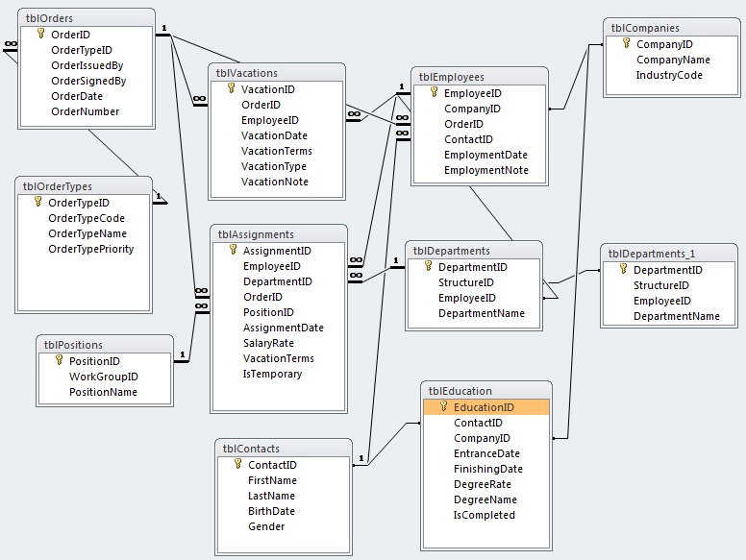
Task: Select PositionName field in tblPositions
Action: [105, 392]
